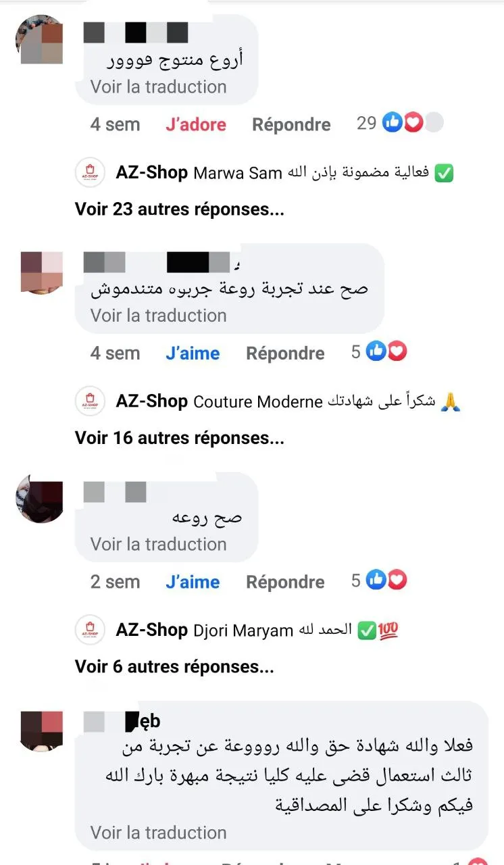
Task: Toggle J'adore reaction on first comment
Action: 196,124
